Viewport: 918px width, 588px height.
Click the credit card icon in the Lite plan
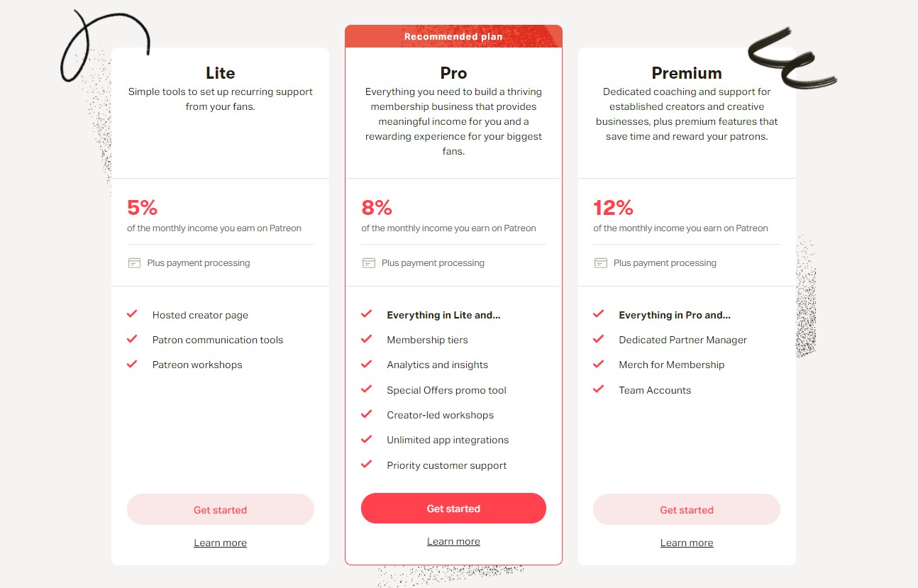pyautogui.click(x=134, y=263)
